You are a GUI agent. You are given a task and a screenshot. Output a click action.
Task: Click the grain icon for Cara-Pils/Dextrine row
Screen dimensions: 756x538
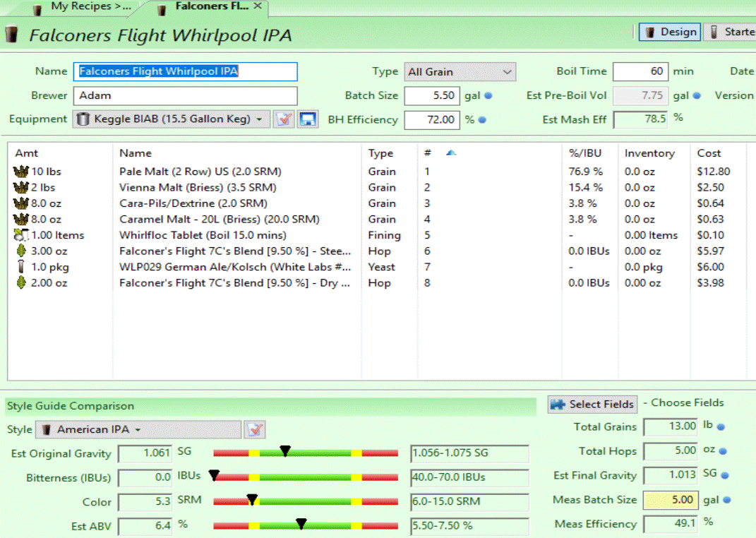[x=20, y=203]
